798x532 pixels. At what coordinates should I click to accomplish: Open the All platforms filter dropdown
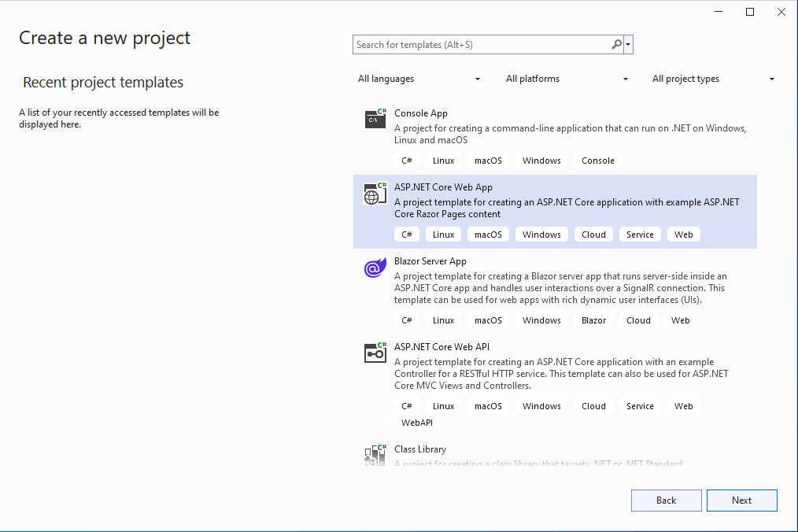point(567,79)
